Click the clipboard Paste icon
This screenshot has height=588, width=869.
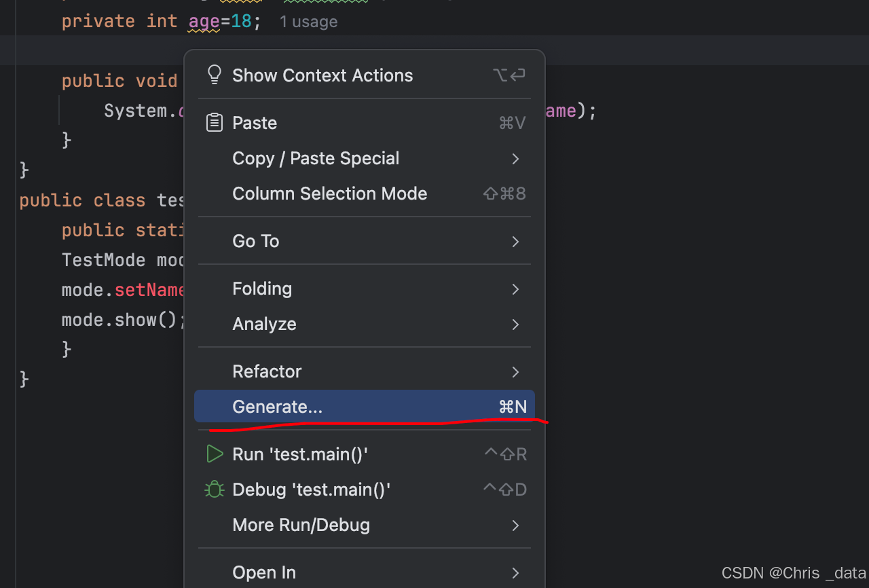(x=215, y=123)
